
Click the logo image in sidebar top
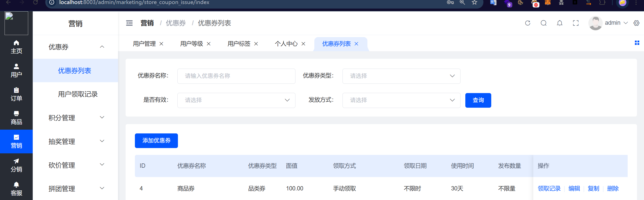(16, 23)
